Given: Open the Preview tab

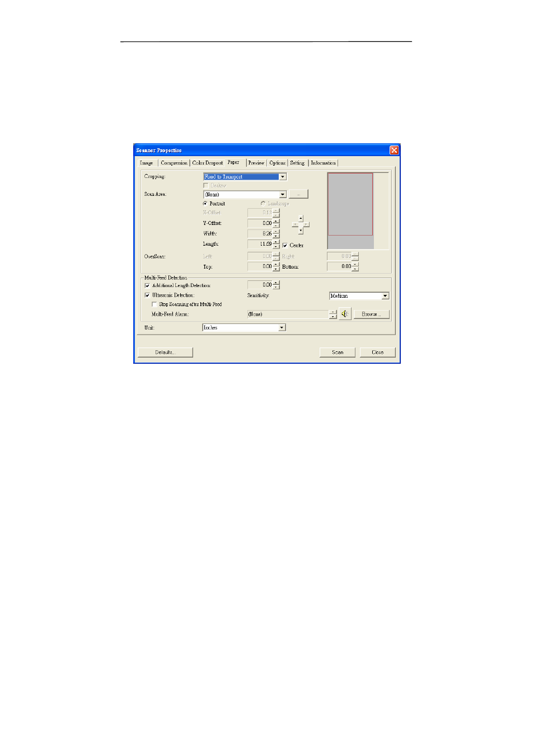Looking at the screenshot, I should 256,163.
